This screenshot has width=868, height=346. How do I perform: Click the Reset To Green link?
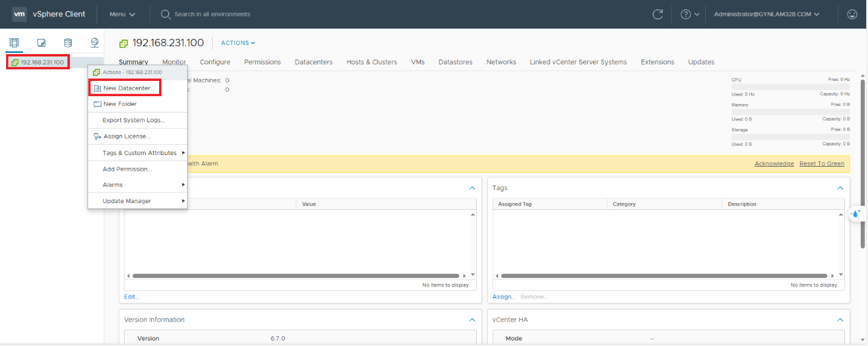822,164
